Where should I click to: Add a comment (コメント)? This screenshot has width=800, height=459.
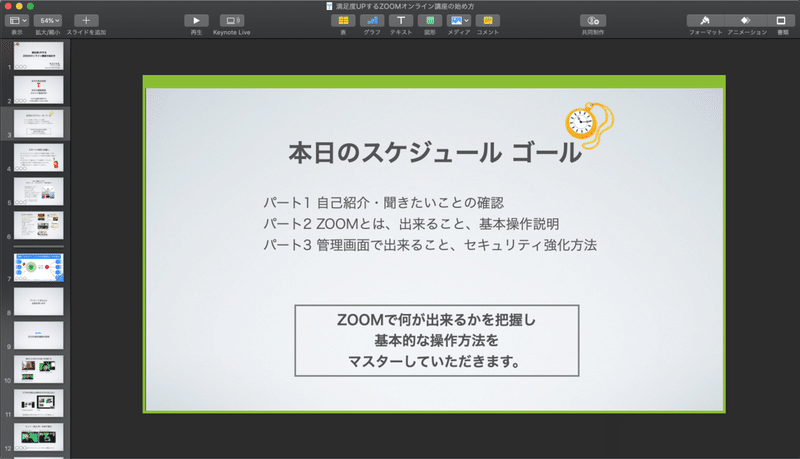click(x=488, y=20)
